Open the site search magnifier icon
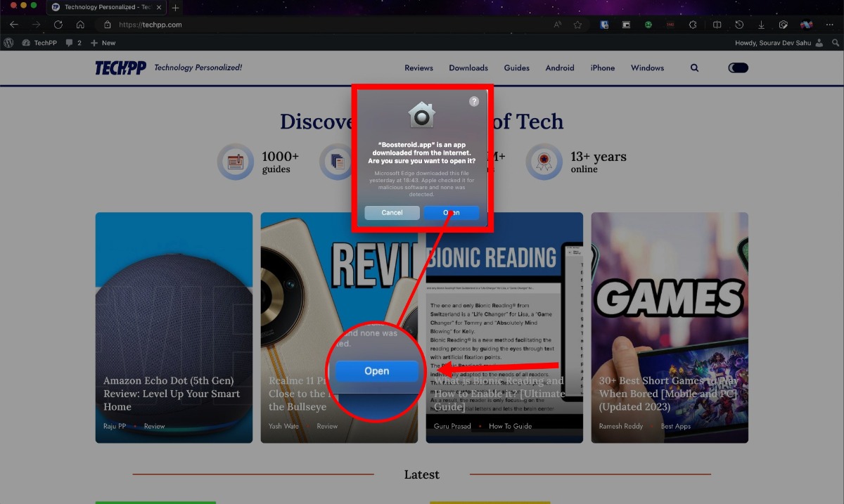This screenshot has height=504, width=844. (x=695, y=68)
